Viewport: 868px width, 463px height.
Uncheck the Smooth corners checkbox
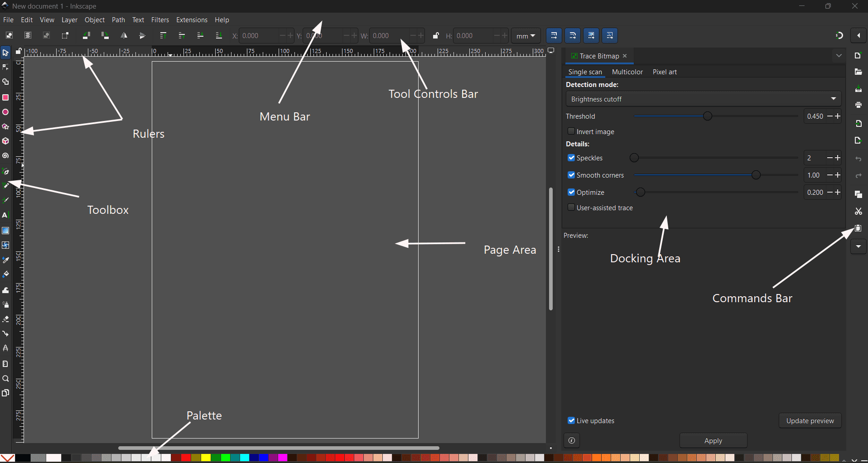click(571, 175)
